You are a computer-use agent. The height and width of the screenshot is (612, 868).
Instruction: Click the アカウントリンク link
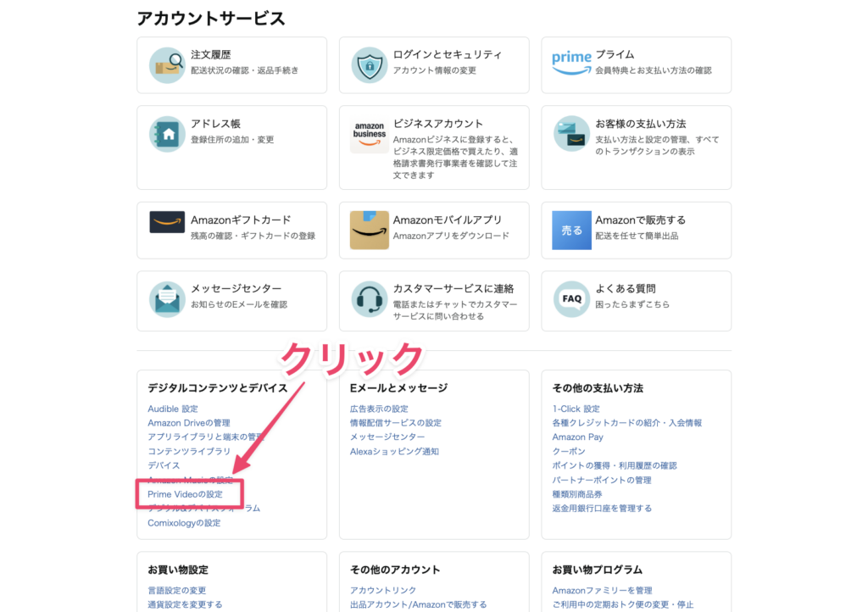(x=383, y=591)
